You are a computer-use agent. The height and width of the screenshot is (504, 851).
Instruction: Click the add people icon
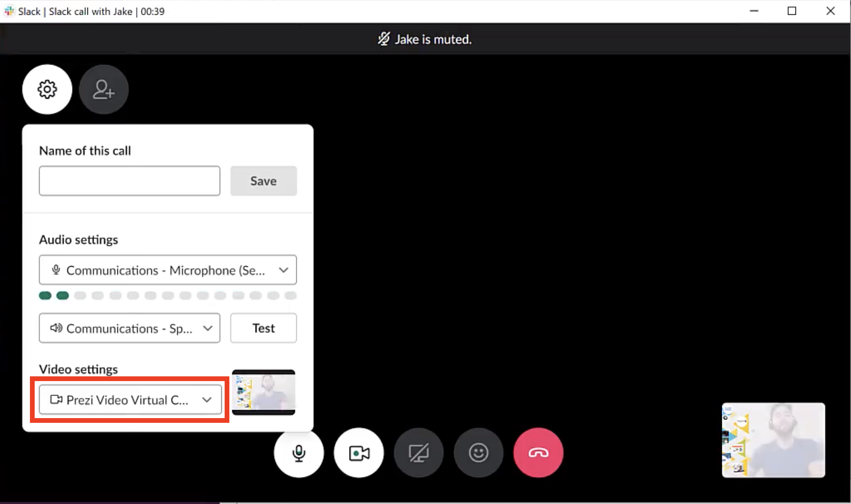coord(104,89)
